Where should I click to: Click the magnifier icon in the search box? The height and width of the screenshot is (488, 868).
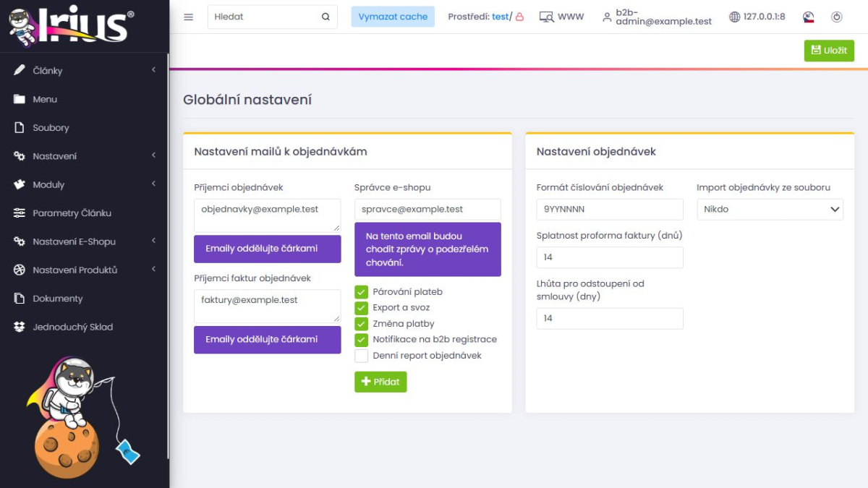click(x=325, y=17)
